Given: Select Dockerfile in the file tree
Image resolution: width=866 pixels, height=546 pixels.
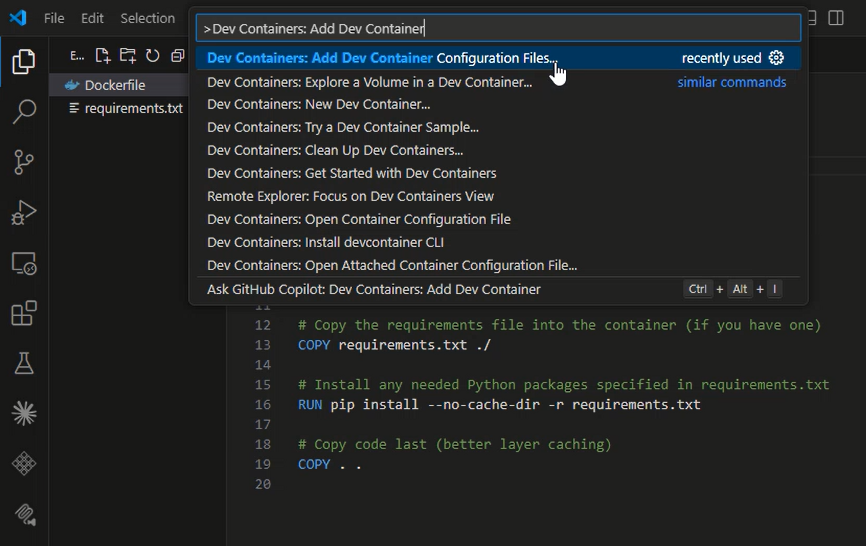Looking at the screenshot, I should (119, 85).
